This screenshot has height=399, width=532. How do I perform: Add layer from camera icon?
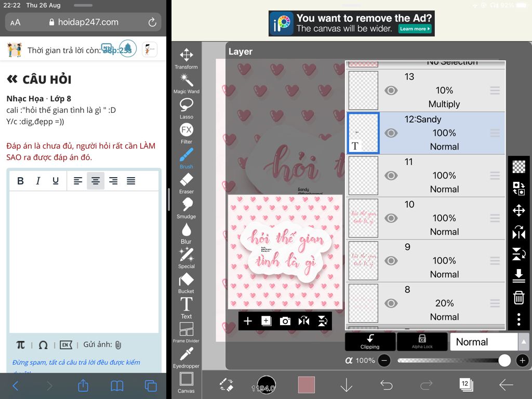tap(285, 321)
